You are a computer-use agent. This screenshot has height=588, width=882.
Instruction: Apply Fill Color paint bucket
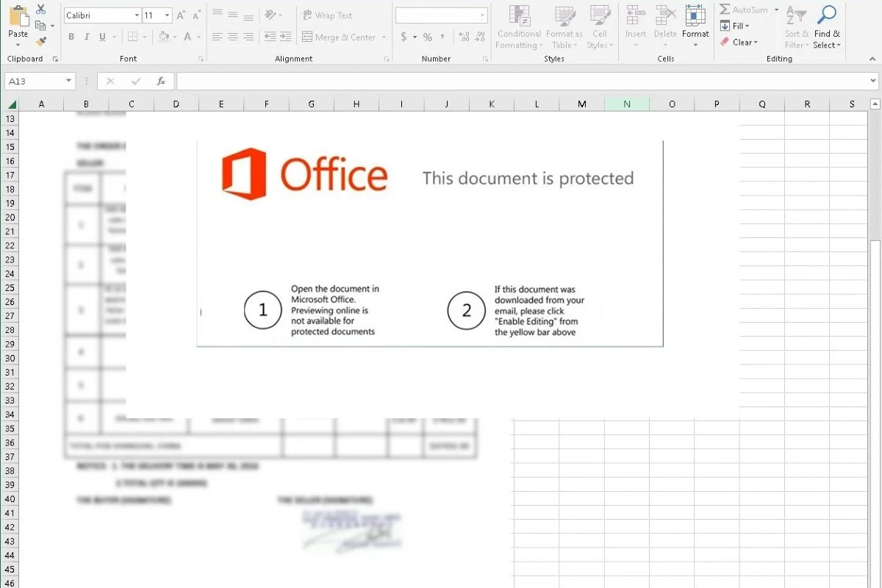pos(163,37)
